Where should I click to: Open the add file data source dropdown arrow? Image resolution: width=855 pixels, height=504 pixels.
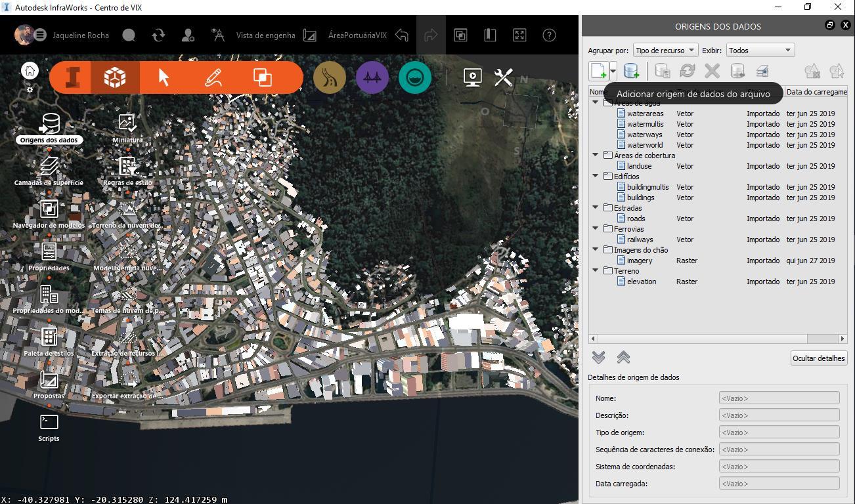tap(613, 71)
